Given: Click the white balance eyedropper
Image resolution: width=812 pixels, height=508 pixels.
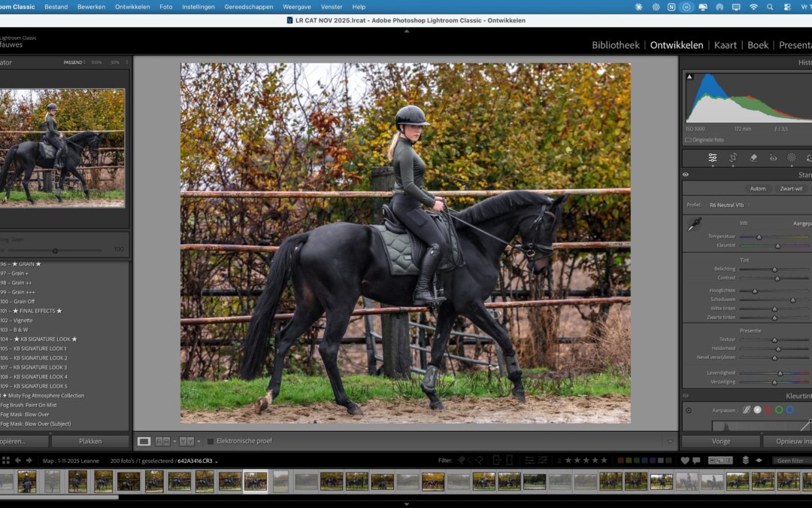Looking at the screenshot, I should point(693,224).
